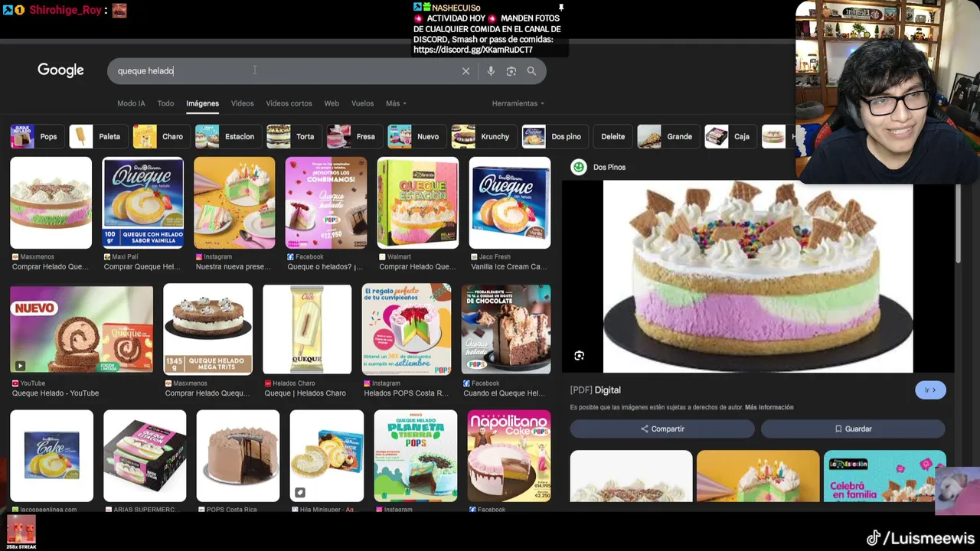Image resolution: width=980 pixels, height=551 pixels.
Task: Click the Lens icon on the preview image
Action: point(580,356)
